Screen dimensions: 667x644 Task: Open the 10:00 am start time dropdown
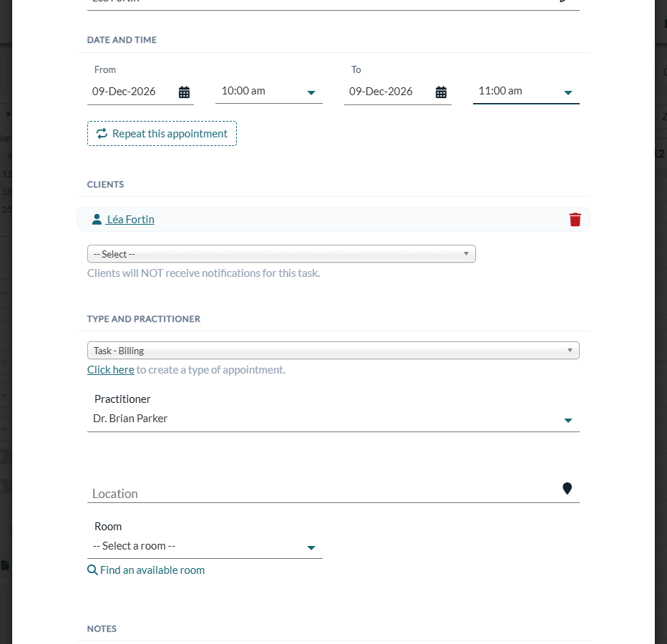[269, 92]
